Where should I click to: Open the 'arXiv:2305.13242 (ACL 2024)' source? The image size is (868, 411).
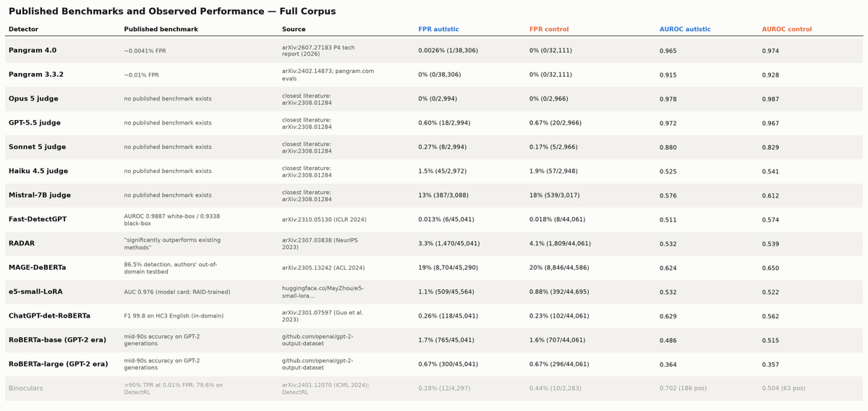click(x=323, y=268)
